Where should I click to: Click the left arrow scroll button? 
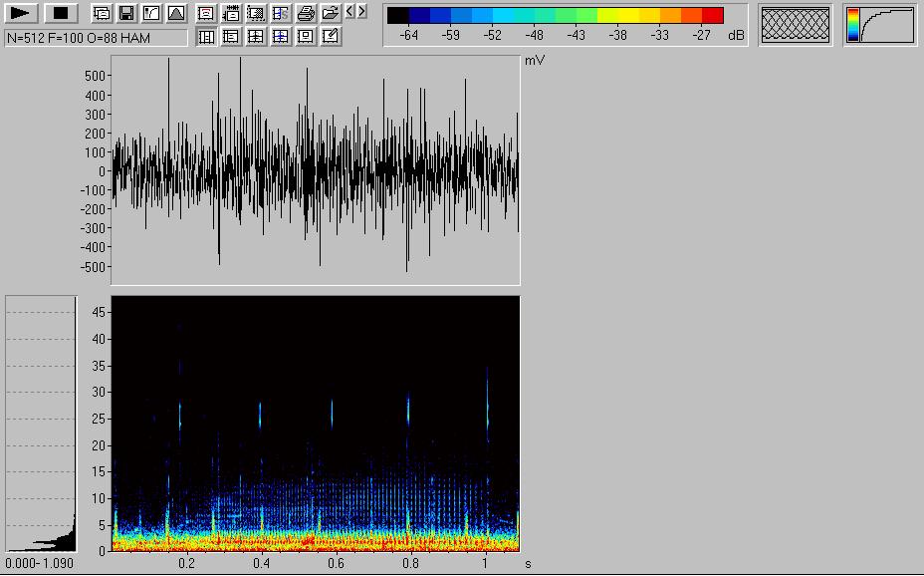[x=349, y=11]
